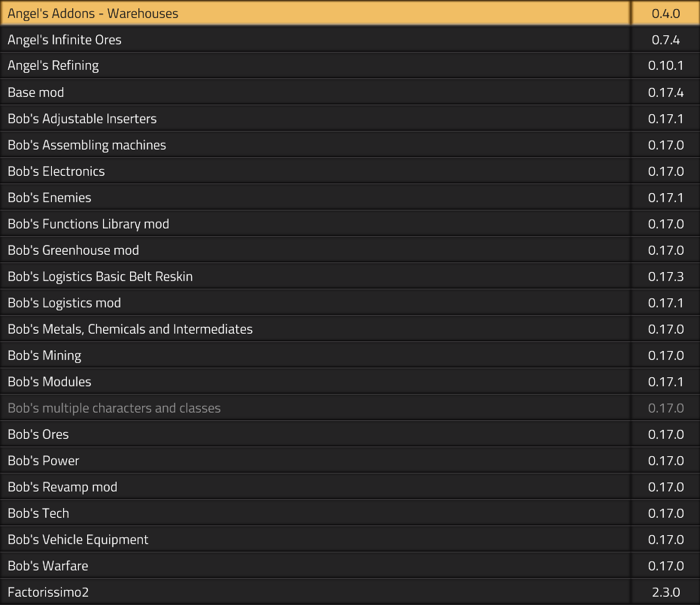Select Bob's Revamp mod entry
This screenshot has width=700, height=605.
click(x=62, y=487)
